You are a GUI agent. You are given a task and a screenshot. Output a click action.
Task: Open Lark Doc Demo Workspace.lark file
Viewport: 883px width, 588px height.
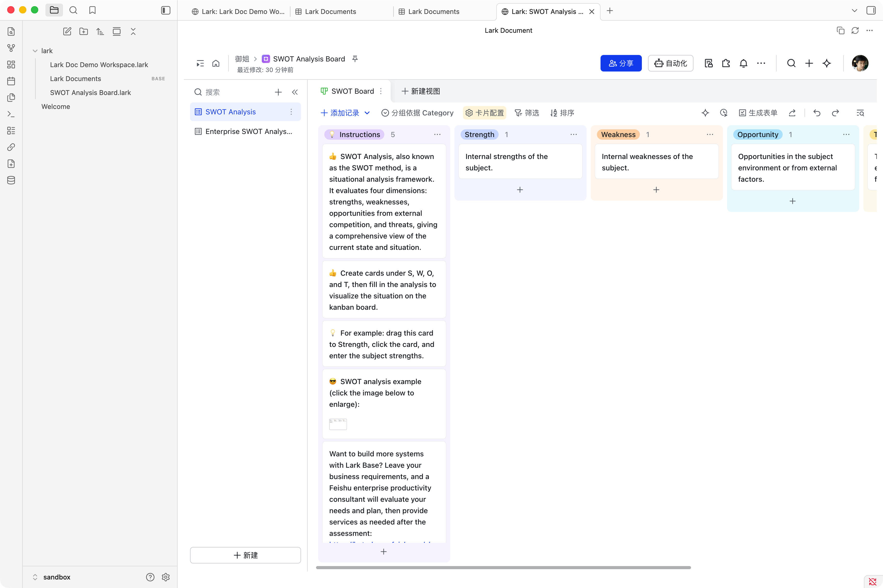coord(99,65)
